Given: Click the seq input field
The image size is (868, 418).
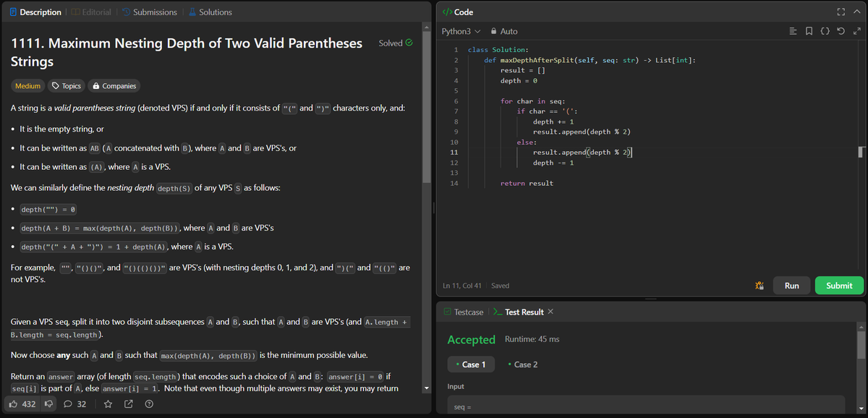Looking at the screenshot, I should tap(645, 405).
